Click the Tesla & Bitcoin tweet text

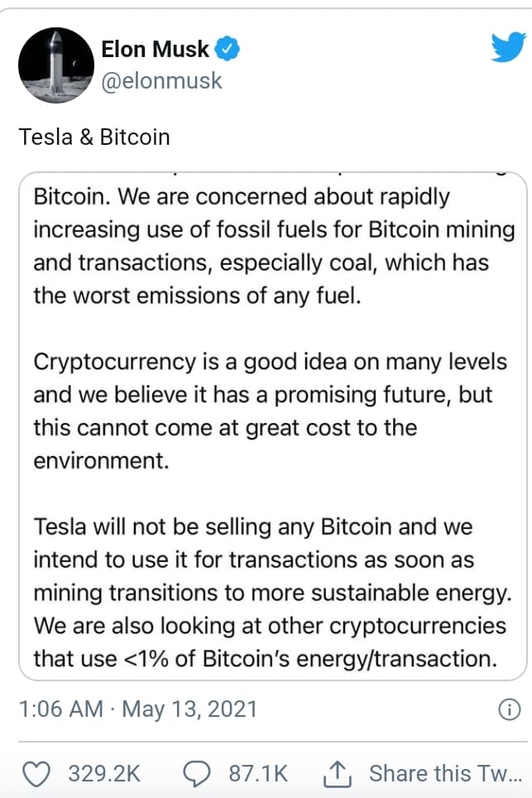[94, 137]
